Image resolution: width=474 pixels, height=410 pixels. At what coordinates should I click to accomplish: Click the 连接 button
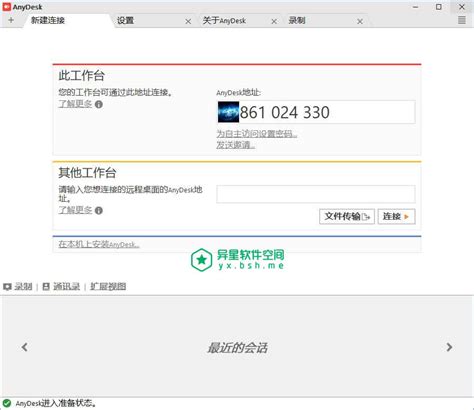396,216
